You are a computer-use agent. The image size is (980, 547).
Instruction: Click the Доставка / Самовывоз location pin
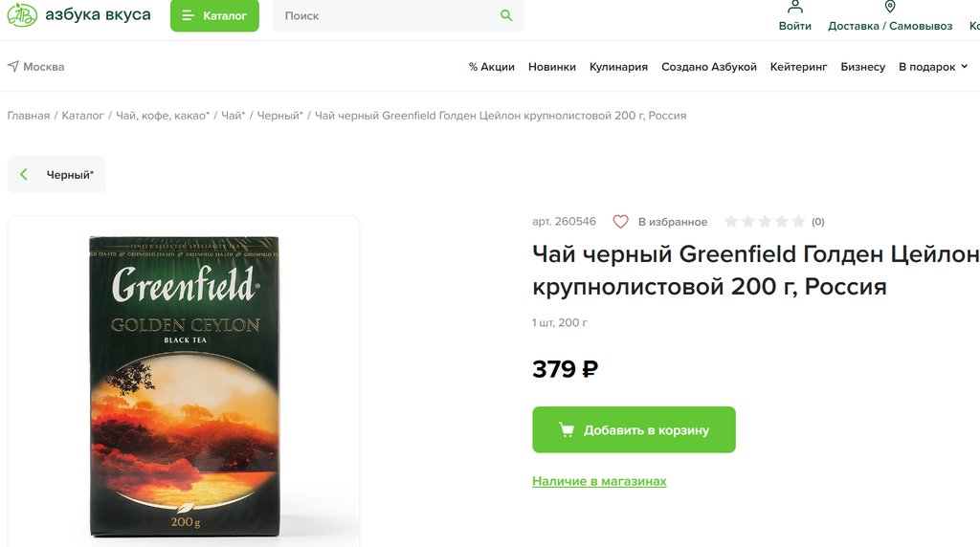tap(890, 7)
